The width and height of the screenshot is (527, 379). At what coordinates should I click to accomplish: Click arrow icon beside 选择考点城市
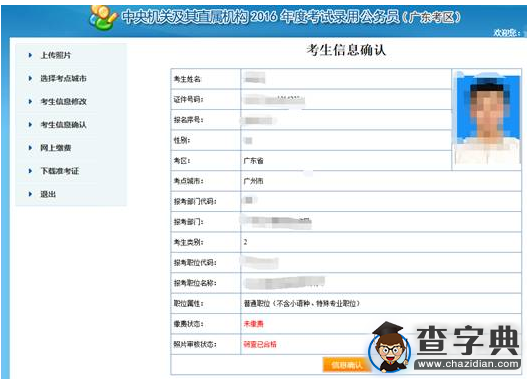pos(30,78)
